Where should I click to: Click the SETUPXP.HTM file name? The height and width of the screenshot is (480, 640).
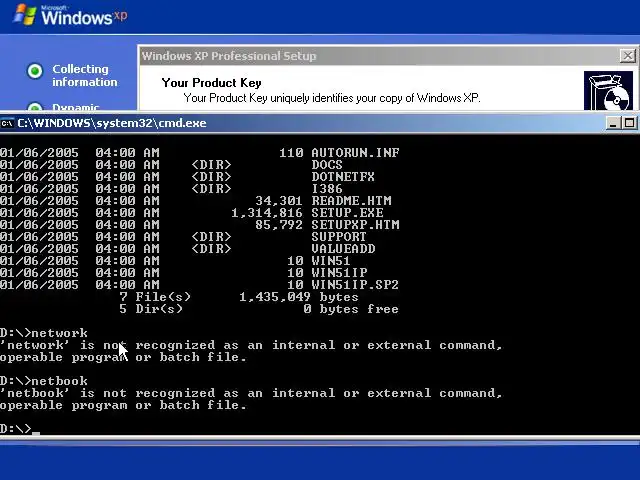pos(355,225)
